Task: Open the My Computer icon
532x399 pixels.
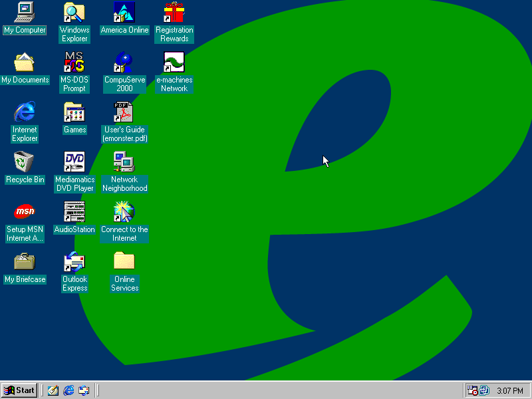Action: (x=25, y=12)
